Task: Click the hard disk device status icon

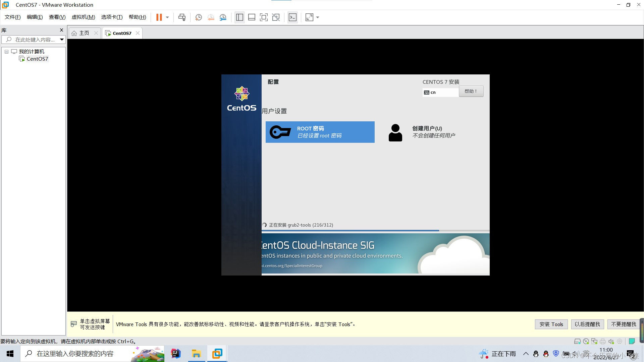Action: [577, 342]
